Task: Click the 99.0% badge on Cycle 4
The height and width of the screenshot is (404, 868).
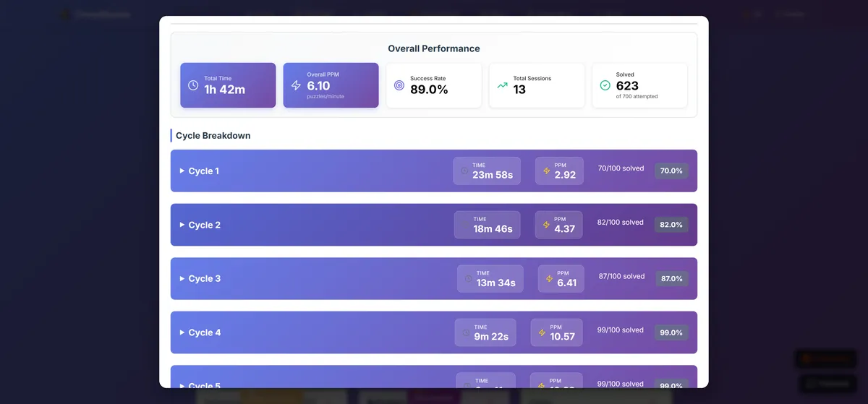Action: [671, 332]
